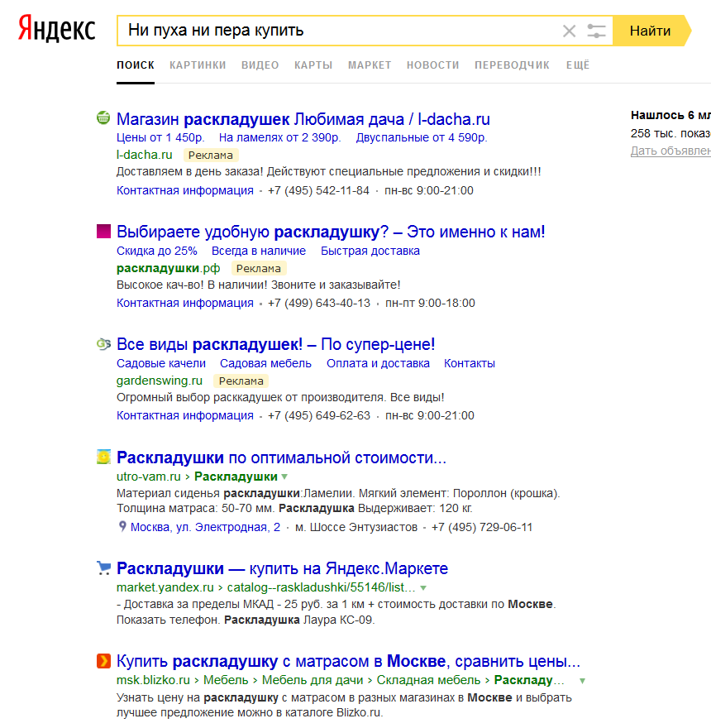Screen dimensions: 711x728
Task: Clear the search query with X icon
Action: coord(569,31)
